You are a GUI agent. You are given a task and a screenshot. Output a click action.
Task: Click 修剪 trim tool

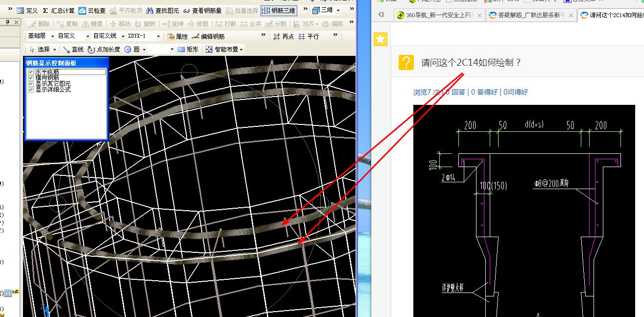(197, 24)
